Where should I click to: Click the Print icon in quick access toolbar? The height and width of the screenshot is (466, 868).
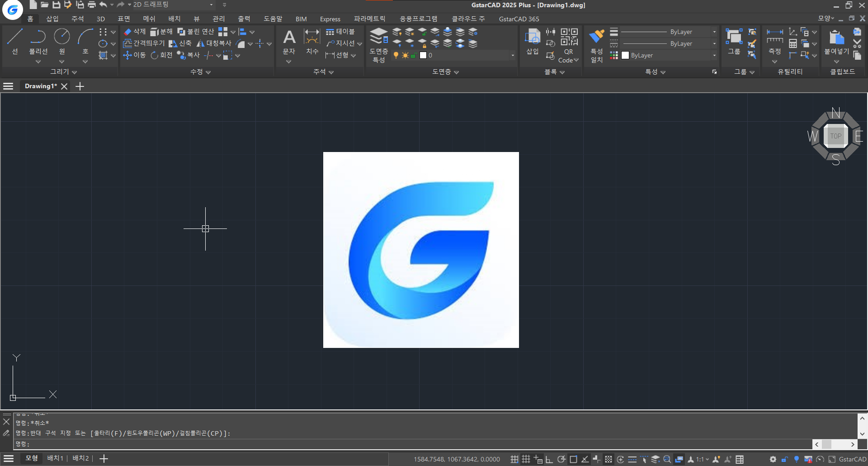[x=92, y=5]
